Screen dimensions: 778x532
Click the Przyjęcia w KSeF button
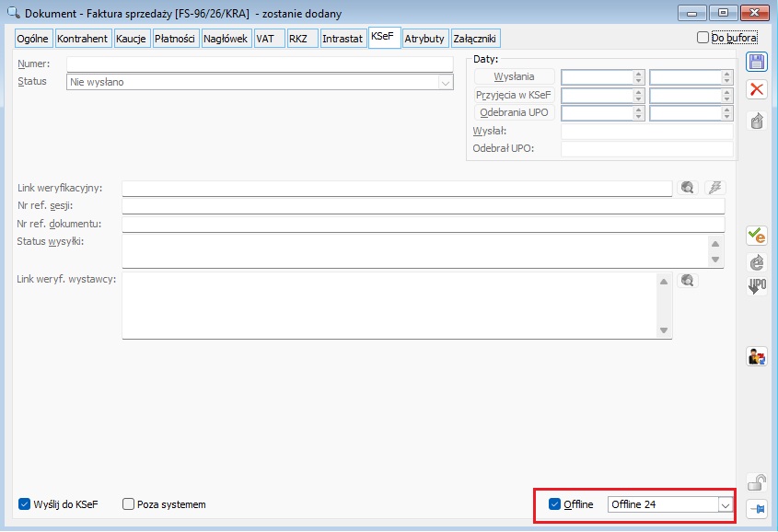(x=514, y=95)
